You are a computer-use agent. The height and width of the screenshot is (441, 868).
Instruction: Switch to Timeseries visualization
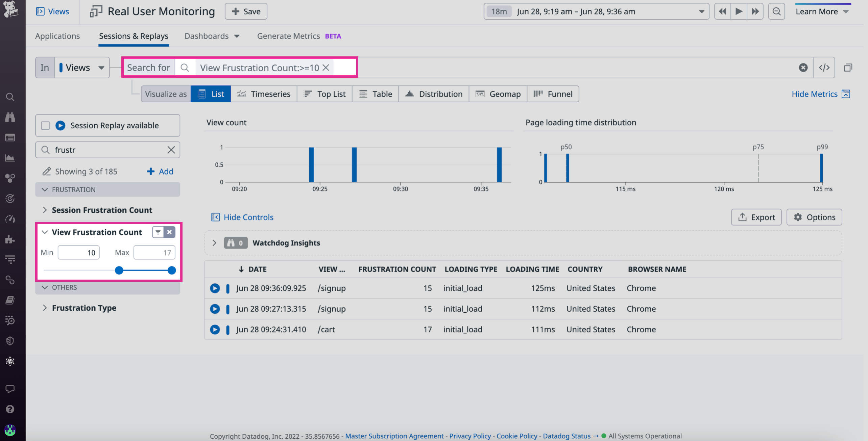click(264, 94)
